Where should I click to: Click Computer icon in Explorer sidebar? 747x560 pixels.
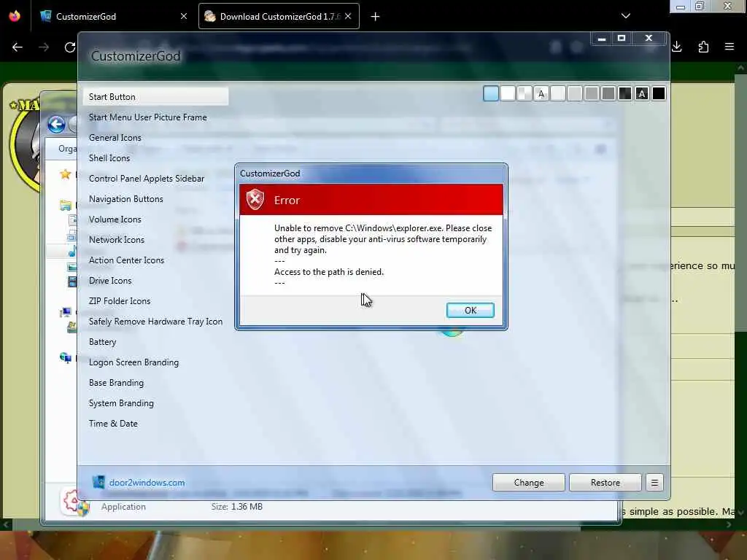click(65, 312)
